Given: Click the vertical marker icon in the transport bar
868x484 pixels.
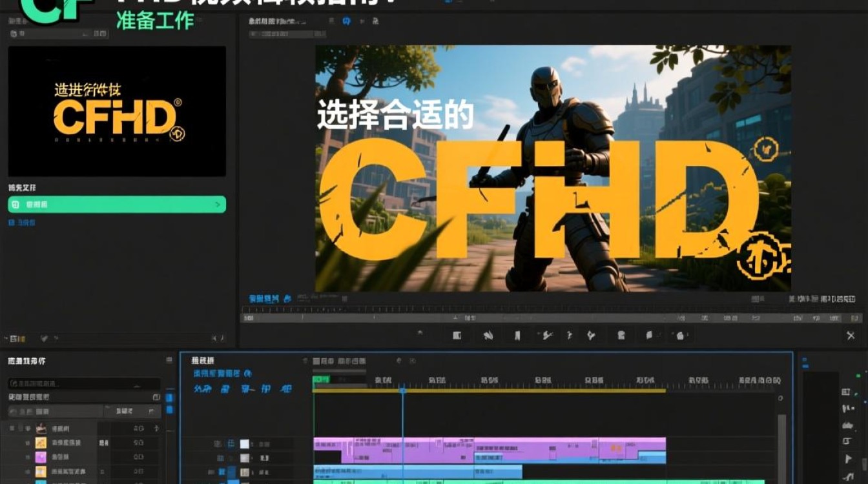Looking at the screenshot, I should tap(517, 335).
